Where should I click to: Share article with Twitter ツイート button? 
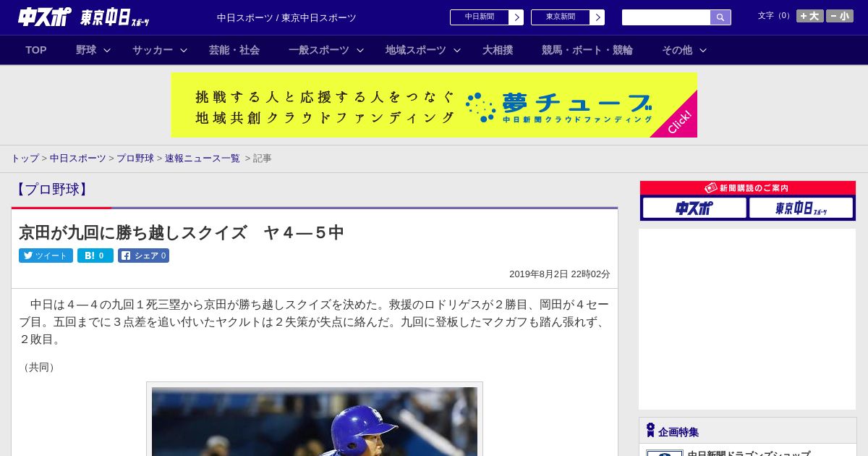tap(46, 256)
